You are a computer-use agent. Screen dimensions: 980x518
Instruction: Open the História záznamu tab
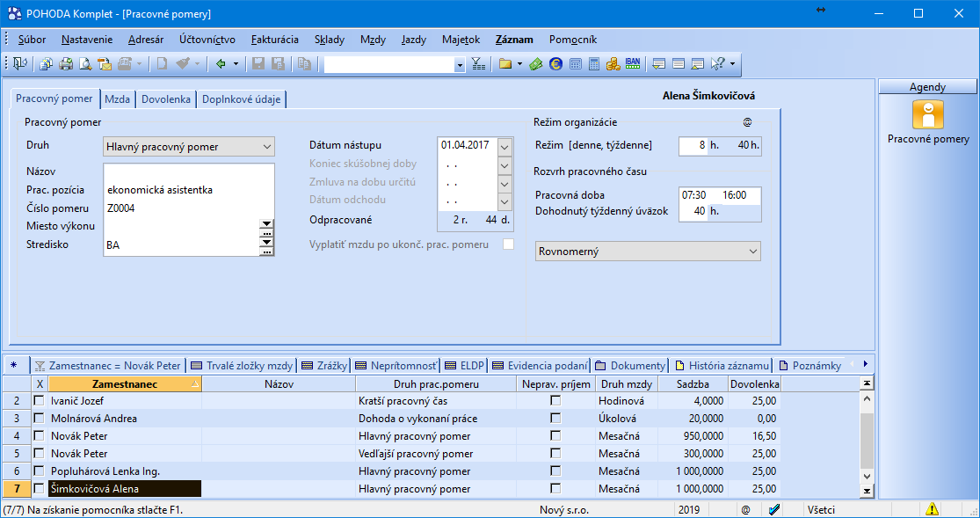click(722, 365)
